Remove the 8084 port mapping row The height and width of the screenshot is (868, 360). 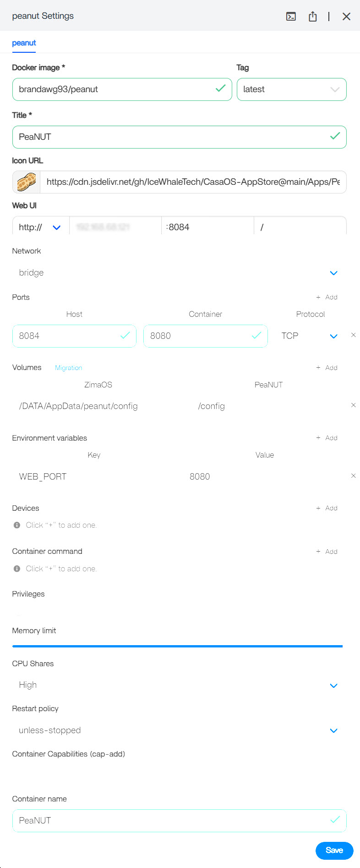point(353,335)
